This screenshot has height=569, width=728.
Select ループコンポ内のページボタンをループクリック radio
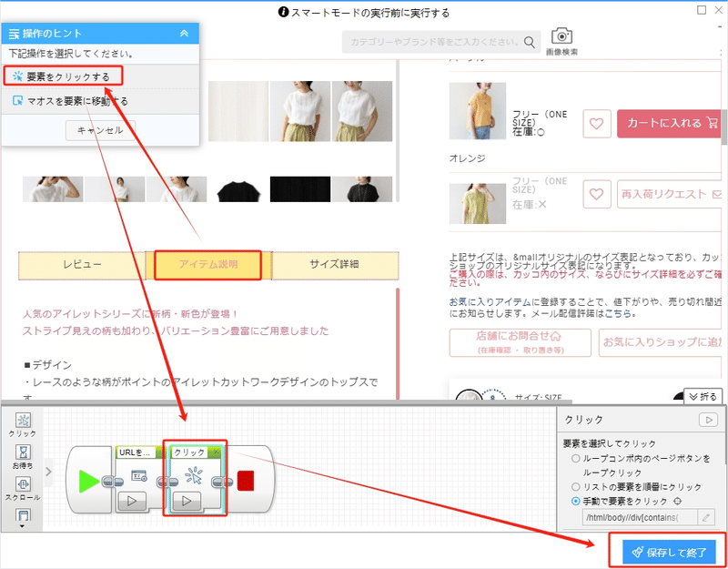(x=576, y=459)
